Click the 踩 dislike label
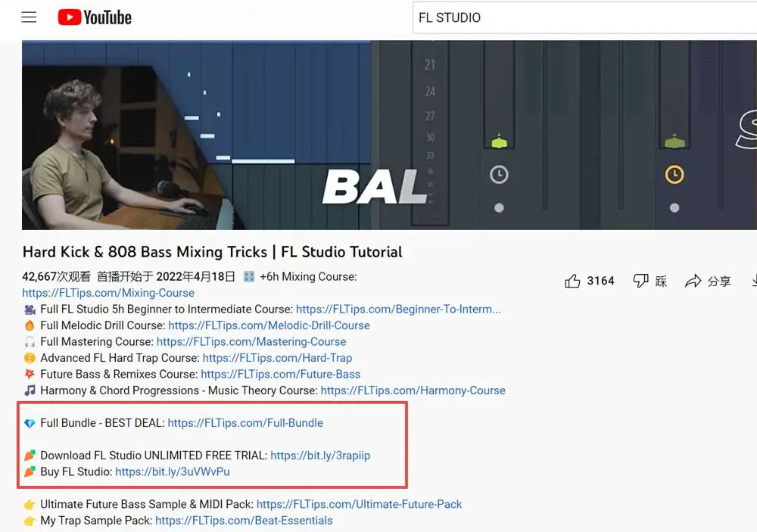Screen dimensions: 757x532 point(661,282)
